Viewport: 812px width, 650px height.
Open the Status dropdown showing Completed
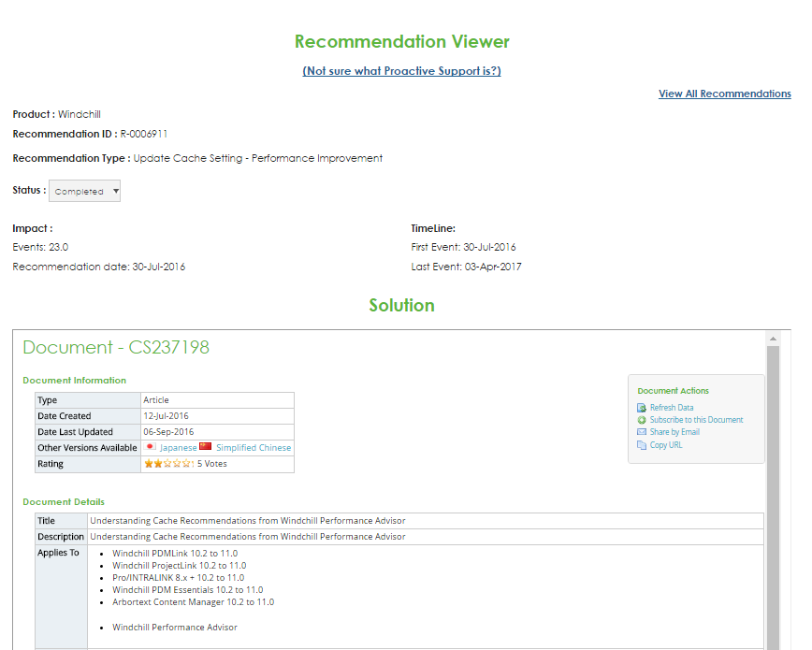tap(84, 191)
